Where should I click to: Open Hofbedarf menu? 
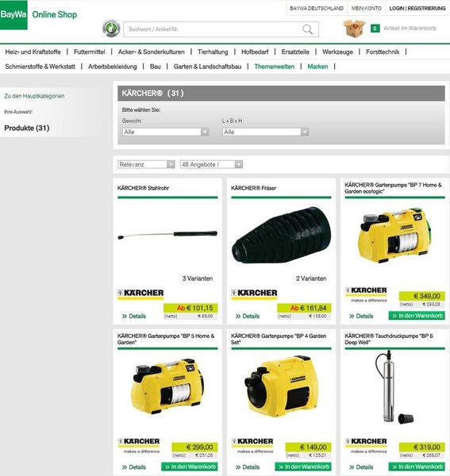255,52
